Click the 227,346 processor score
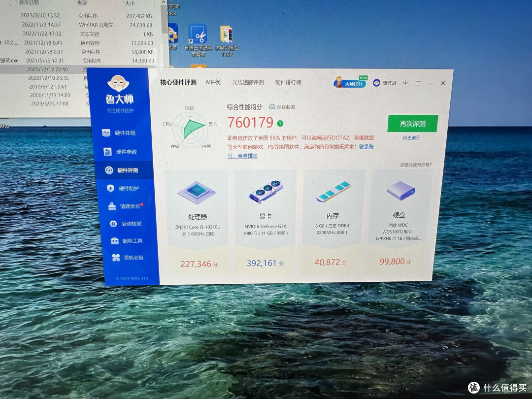Screen dimensions: 532x399 [199, 264]
